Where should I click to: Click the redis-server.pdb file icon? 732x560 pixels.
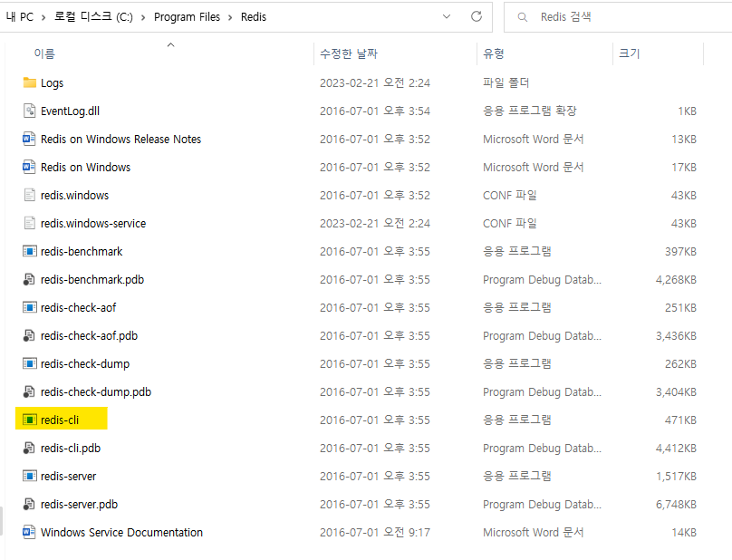click(x=29, y=504)
